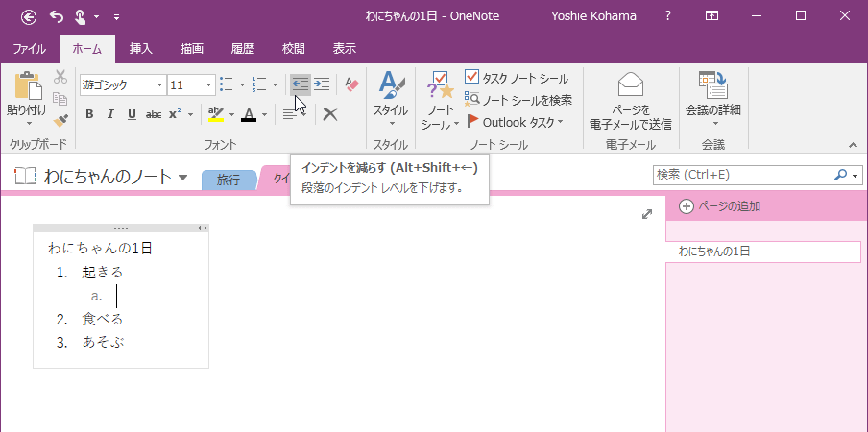
Task: Apply yellow text highlight color
Action: coord(216,114)
